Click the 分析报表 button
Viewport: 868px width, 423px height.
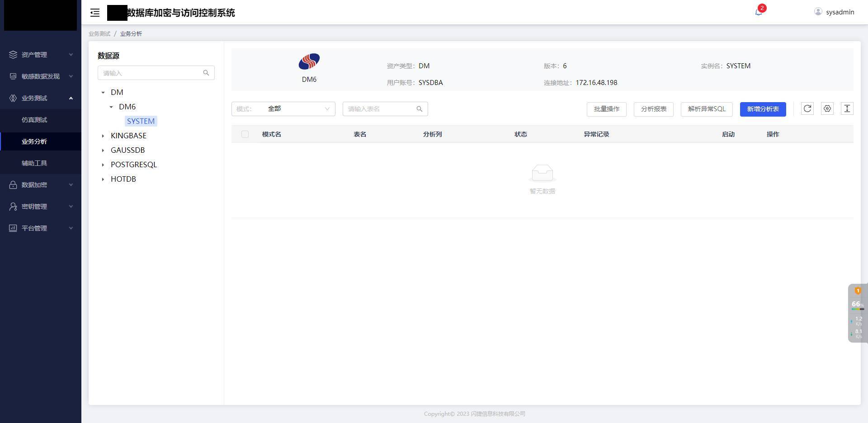click(654, 109)
